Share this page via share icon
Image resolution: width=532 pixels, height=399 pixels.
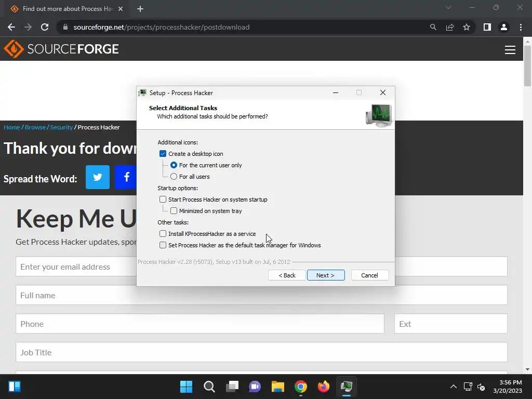[x=450, y=27]
